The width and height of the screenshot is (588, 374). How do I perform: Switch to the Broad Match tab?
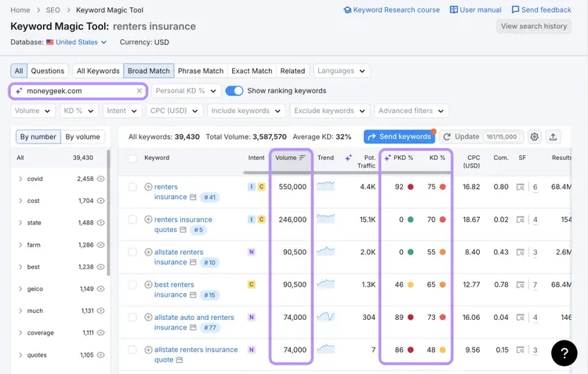coord(148,71)
